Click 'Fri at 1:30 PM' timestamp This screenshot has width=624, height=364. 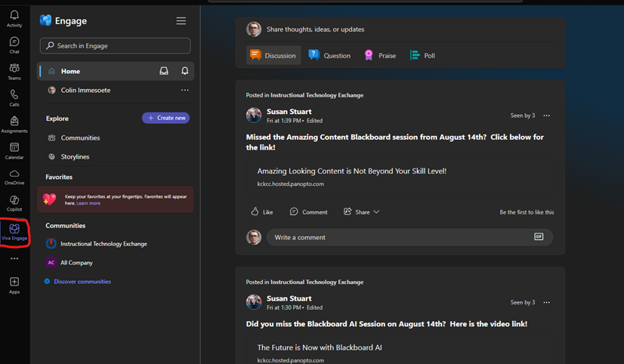click(x=284, y=307)
